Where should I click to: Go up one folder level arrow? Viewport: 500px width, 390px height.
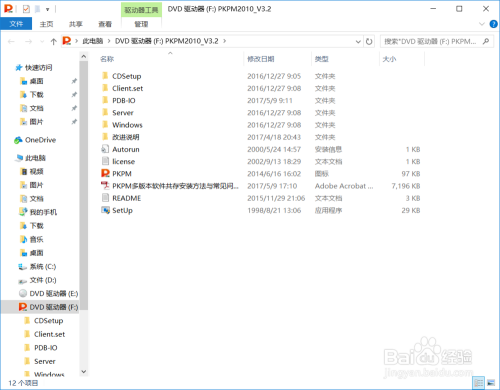pyautogui.click(x=53, y=41)
